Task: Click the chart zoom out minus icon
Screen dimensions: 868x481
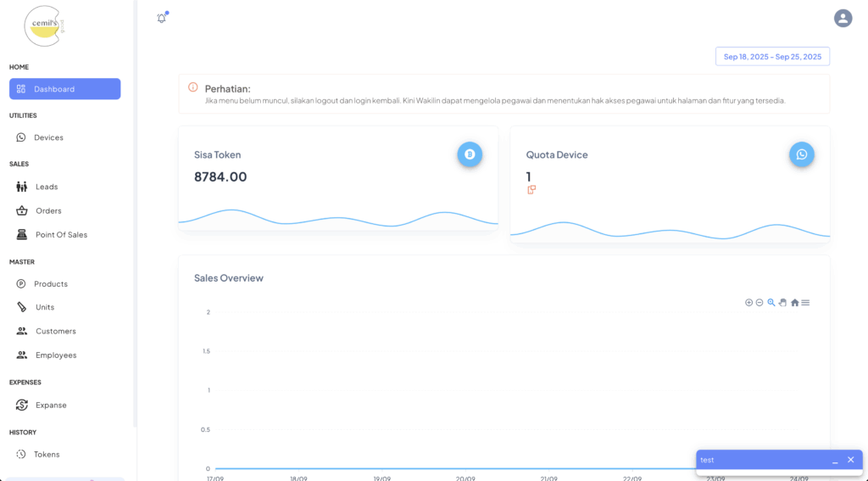Action: point(759,303)
